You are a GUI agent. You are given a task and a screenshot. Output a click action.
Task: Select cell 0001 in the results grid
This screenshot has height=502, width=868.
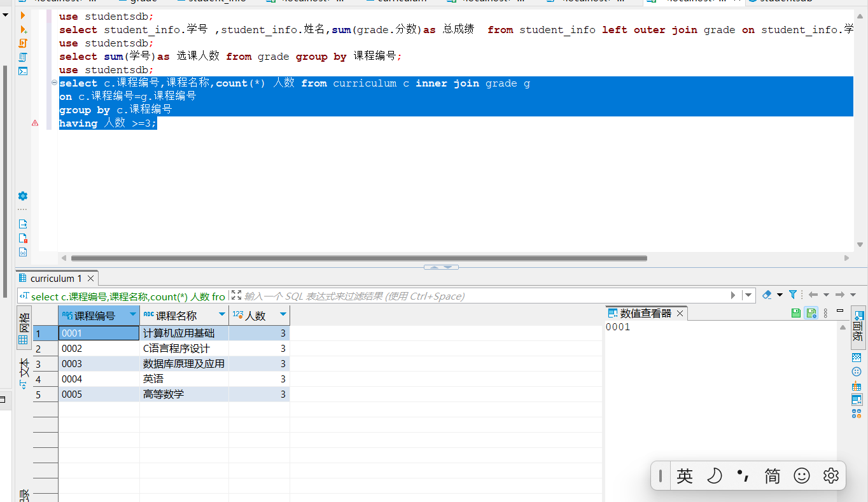click(x=99, y=333)
